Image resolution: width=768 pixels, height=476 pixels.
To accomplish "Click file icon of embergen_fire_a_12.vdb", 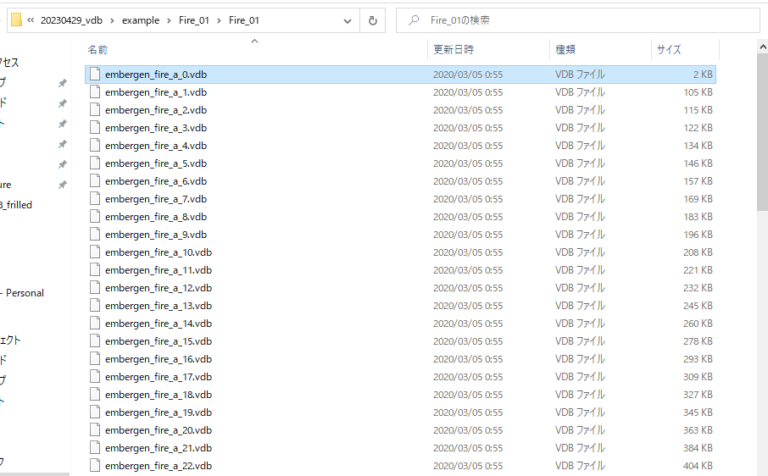I will (95, 287).
